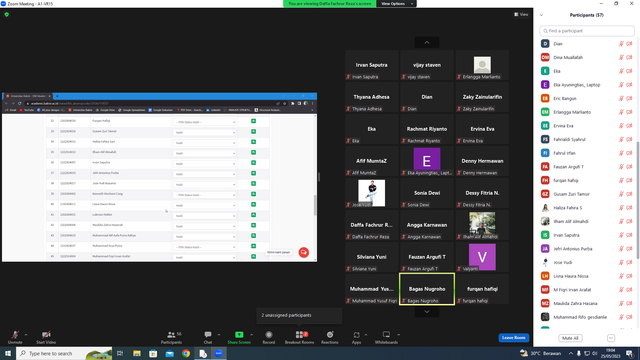Toggle video icon for Gusam Zuri Tamsir
Viewport: 640px width, 360px height.
pyautogui.click(x=629, y=194)
